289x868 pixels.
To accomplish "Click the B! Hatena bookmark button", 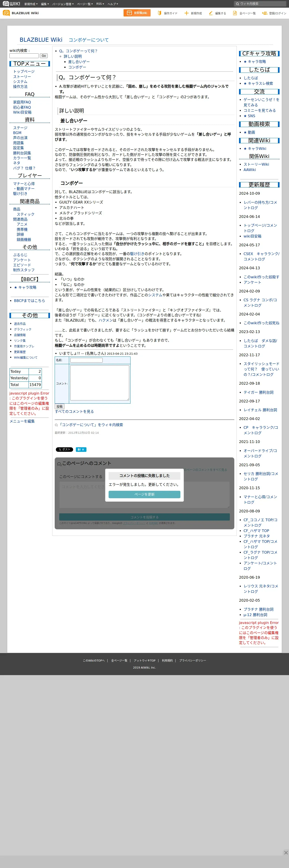I will click(81, 449).
